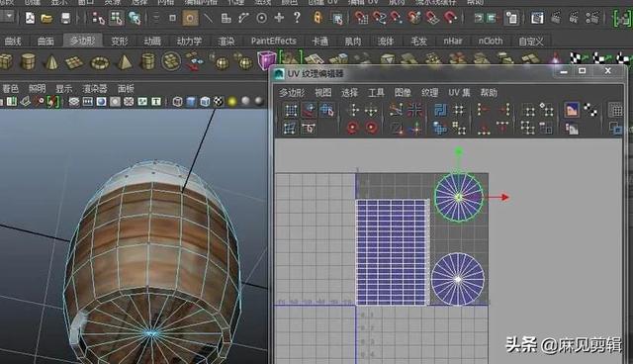Image resolution: width=633 pixels, height=364 pixels.
Task: Toggle use all lights yellow sphere
Action: click(x=232, y=101)
